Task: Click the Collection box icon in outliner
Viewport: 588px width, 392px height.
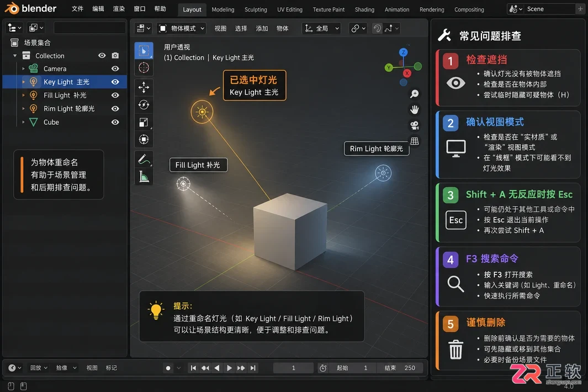Action: [x=27, y=56]
